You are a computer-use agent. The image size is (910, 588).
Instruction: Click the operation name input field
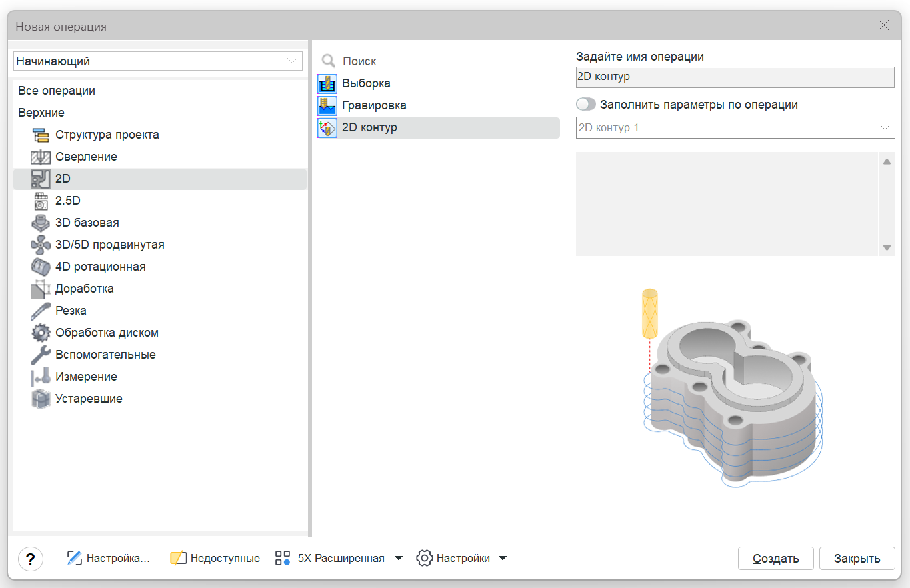(735, 77)
